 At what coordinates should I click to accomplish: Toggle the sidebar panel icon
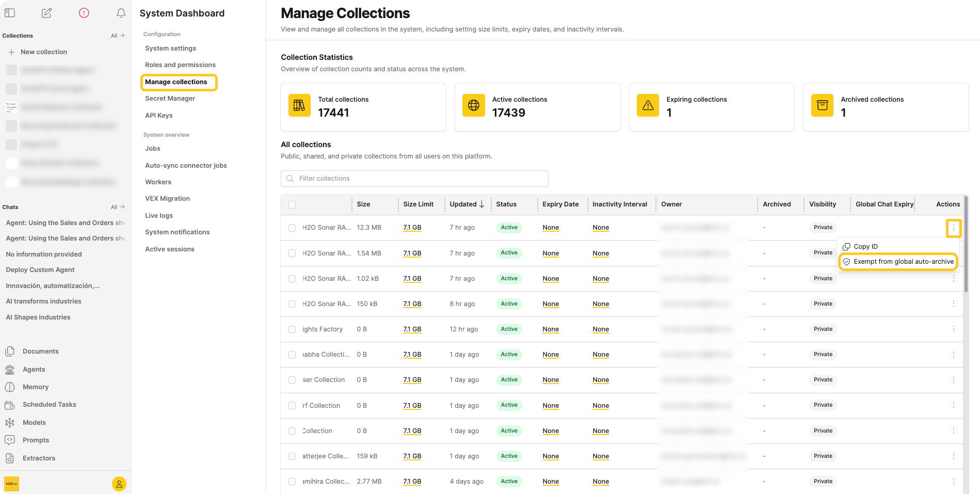10,13
